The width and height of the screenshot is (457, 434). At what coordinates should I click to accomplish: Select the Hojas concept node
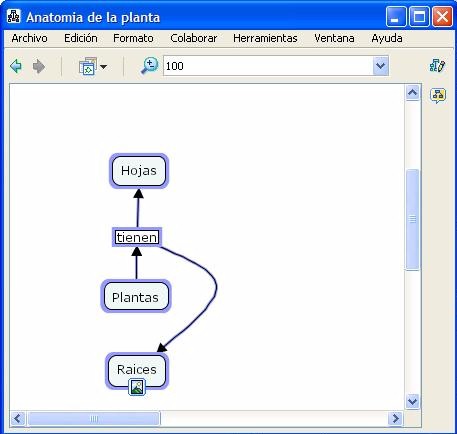[x=139, y=171]
